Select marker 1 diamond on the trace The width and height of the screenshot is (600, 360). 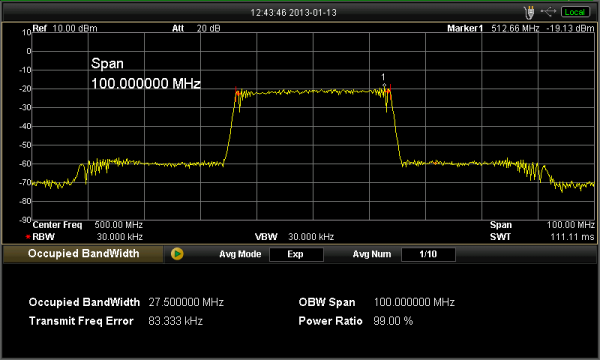[x=384, y=85]
